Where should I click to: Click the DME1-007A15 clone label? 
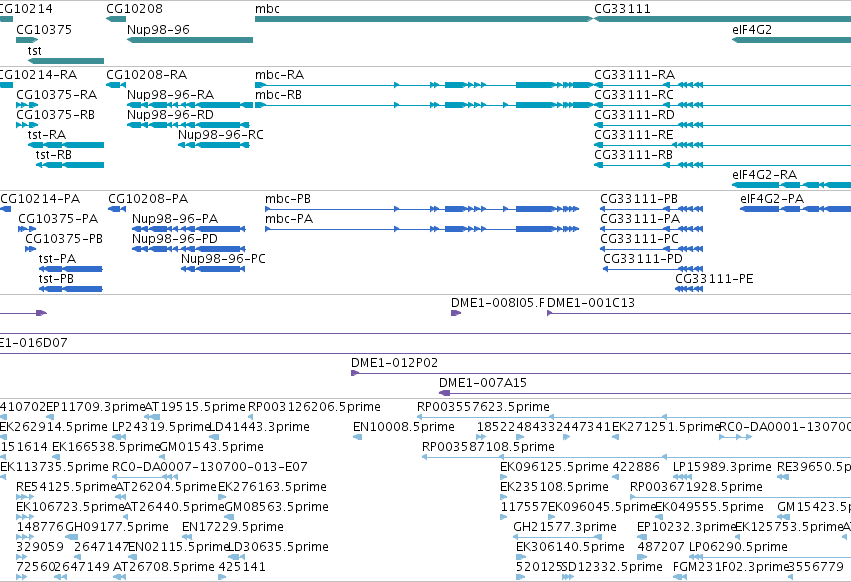[482, 383]
